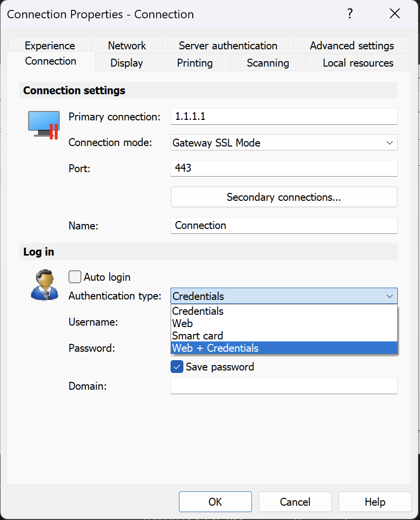
Task: Click the Help button
Action: coord(375,502)
